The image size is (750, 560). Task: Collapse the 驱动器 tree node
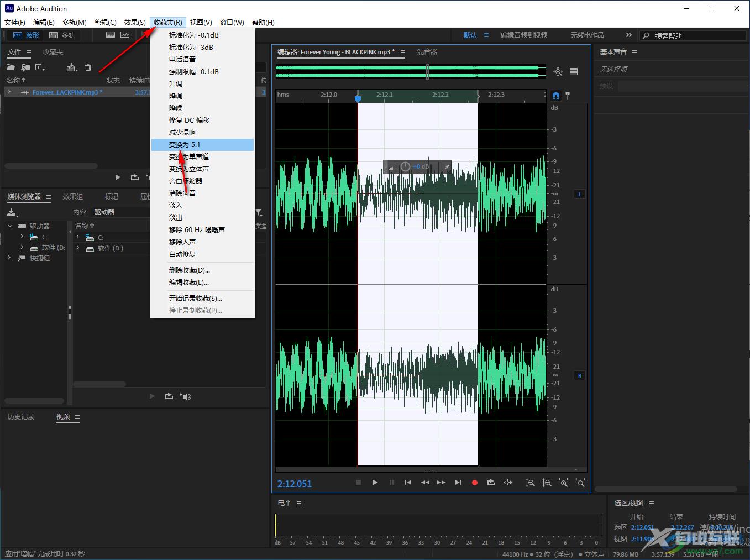[x=10, y=226]
